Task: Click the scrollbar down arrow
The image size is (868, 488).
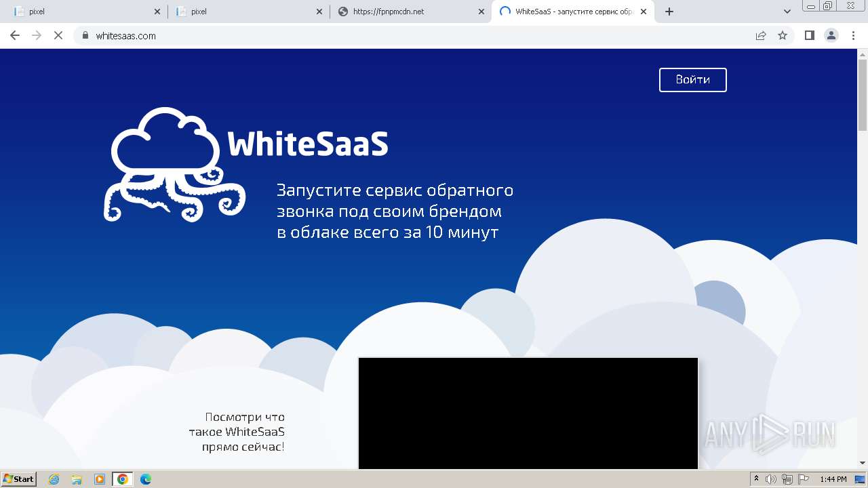Action: tap(863, 463)
